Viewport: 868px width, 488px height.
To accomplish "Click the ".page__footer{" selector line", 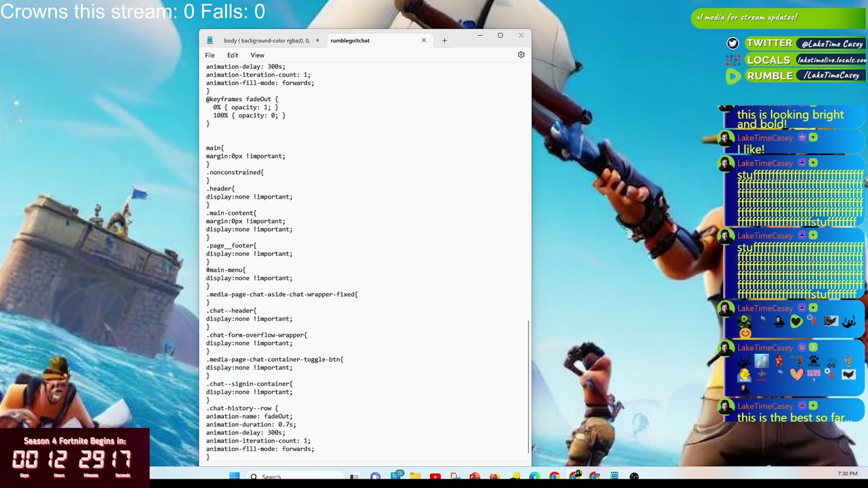I will click(231, 245).
